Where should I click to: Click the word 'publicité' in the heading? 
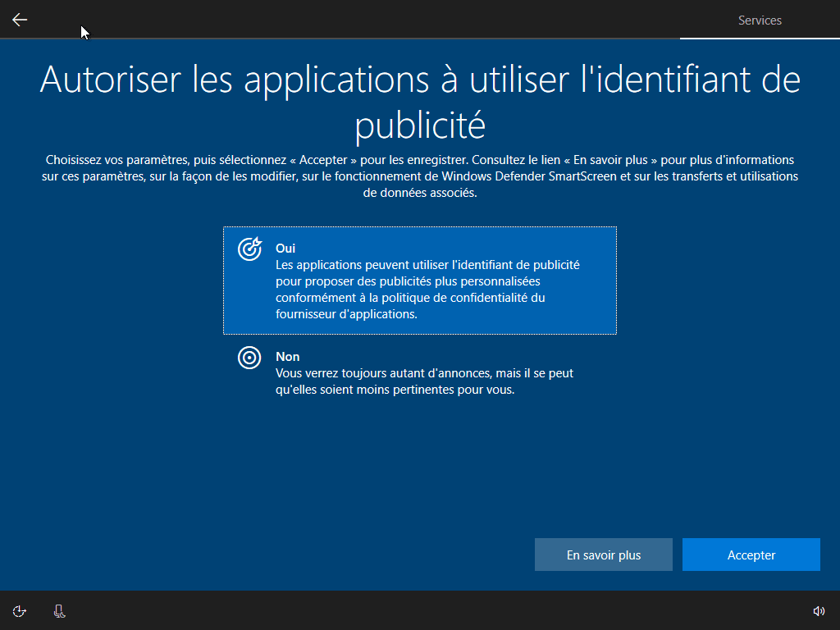pos(420,126)
